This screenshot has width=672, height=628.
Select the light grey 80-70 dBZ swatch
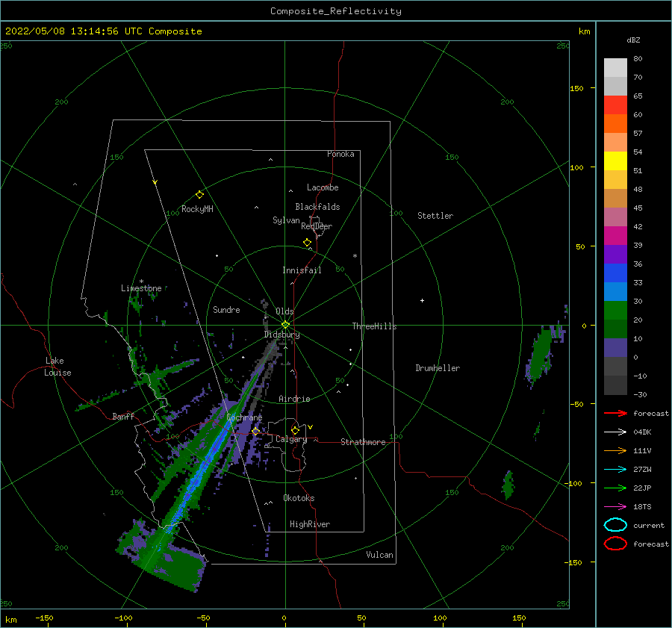point(615,68)
